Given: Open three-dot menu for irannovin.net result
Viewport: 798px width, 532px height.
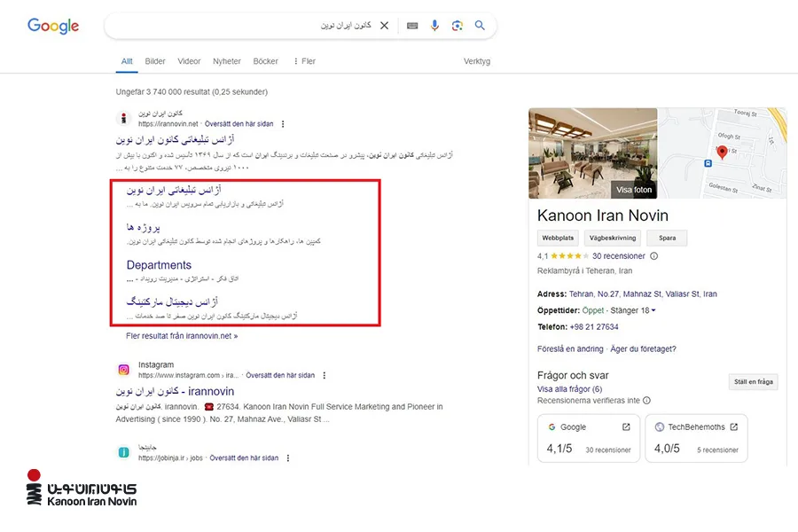Looking at the screenshot, I should coord(283,124).
